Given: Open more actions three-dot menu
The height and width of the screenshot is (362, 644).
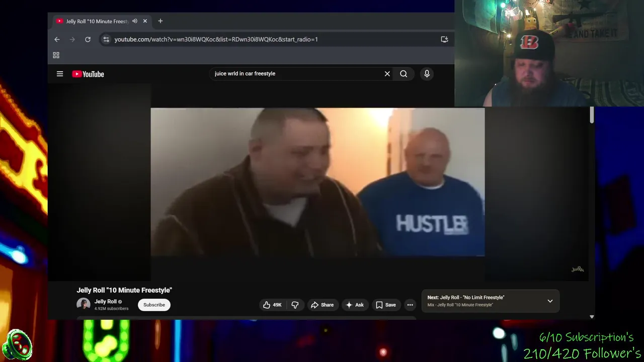Looking at the screenshot, I should (x=410, y=305).
